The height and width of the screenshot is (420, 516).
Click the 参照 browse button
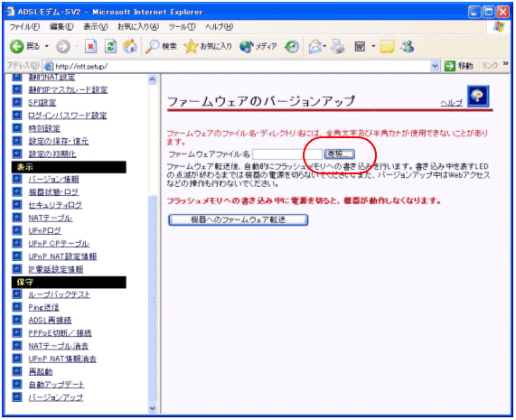coord(340,154)
